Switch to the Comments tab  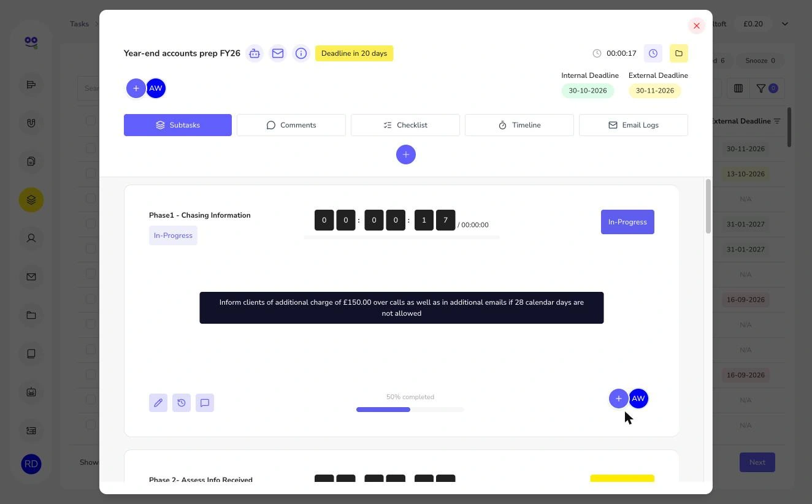click(x=291, y=125)
